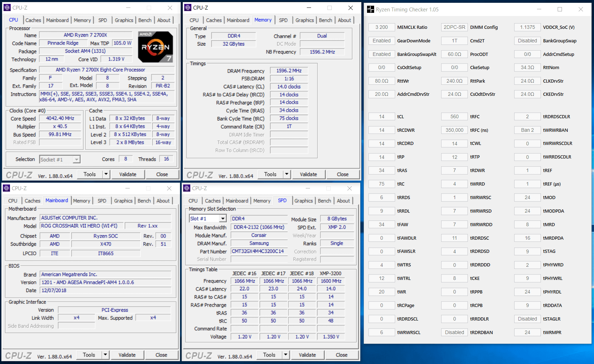
Task: Click Validate in the CPU tab window
Action: [128, 174]
